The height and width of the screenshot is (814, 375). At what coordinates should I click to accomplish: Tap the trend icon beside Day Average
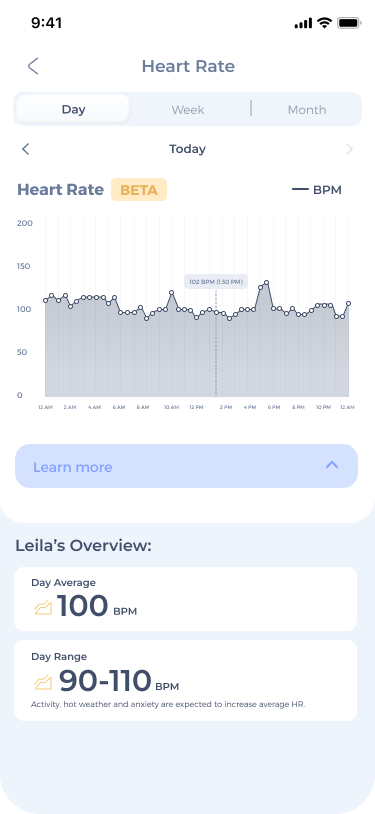coord(43,607)
